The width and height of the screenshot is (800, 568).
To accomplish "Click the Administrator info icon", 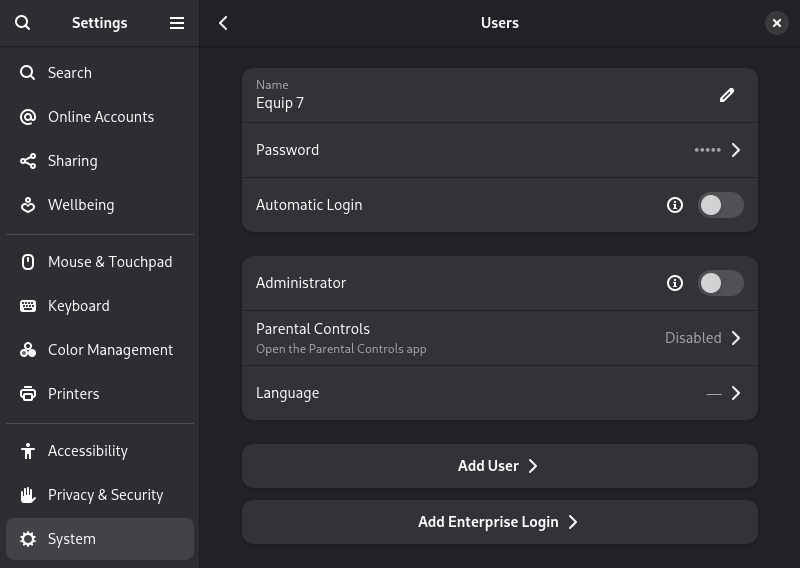I will tap(675, 283).
